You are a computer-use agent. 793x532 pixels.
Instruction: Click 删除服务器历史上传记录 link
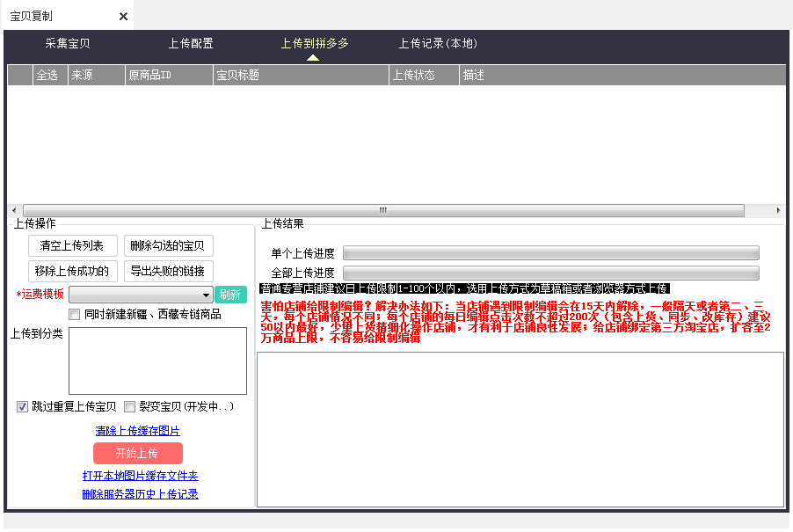[138, 494]
